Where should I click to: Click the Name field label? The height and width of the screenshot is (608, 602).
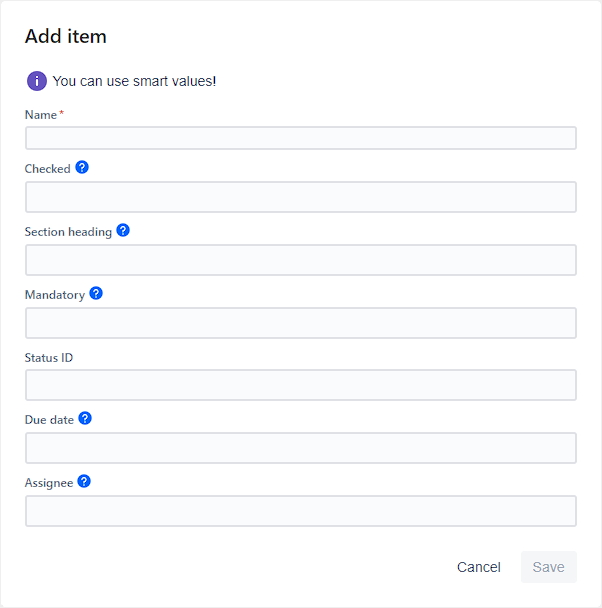click(41, 115)
